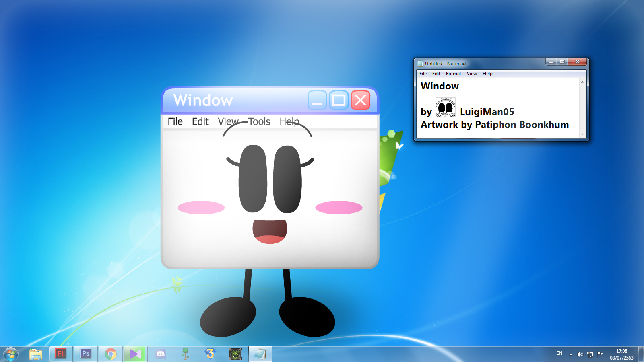Click the EN language indicator
644x362 pixels.
559,353
